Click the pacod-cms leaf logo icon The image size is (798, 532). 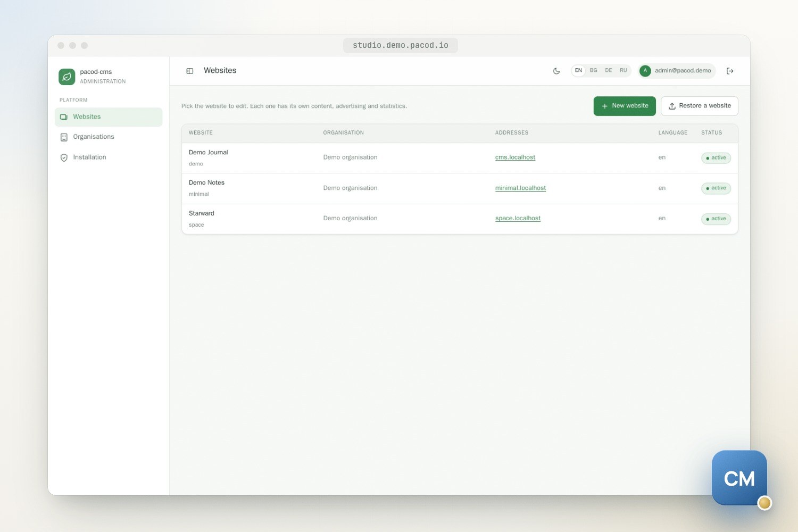click(66, 77)
